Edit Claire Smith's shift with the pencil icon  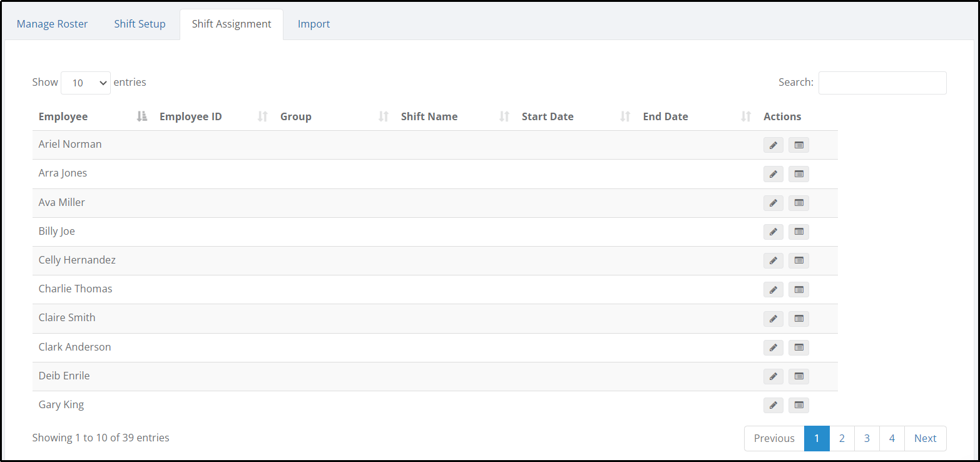(x=773, y=319)
